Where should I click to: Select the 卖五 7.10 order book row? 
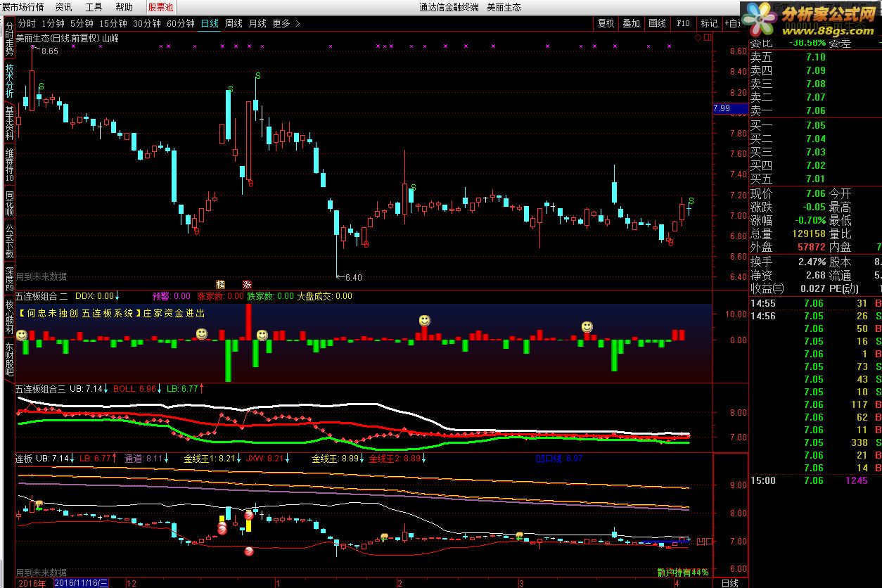coord(814,58)
